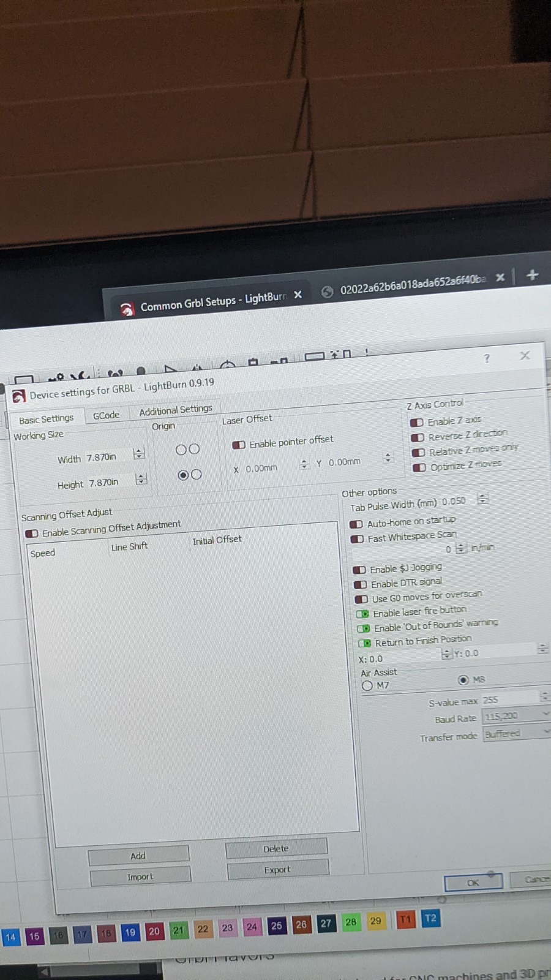This screenshot has height=980, width=551.
Task: Adjust the Height spinner arrows
Action: click(x=141, y=478)
